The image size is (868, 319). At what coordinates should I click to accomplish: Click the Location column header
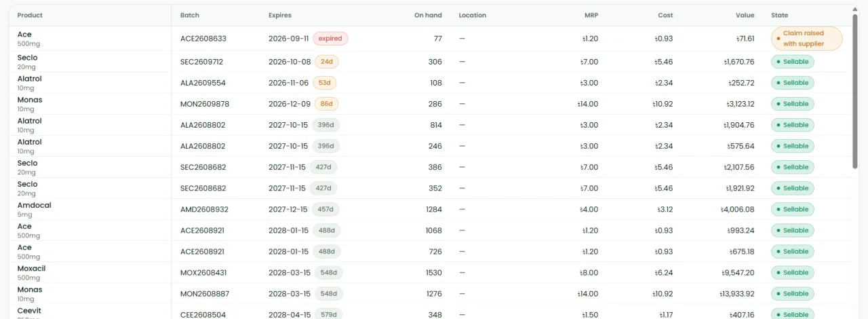coord(472,15)
